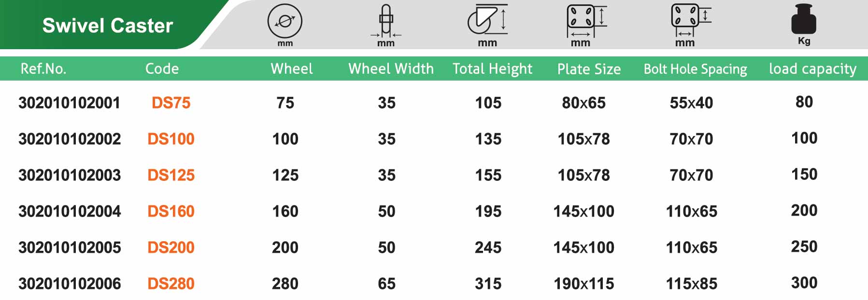The width and height of the screenshot is (868, 300).
Task: Click the Total Height column header
Action: [492, 69]
